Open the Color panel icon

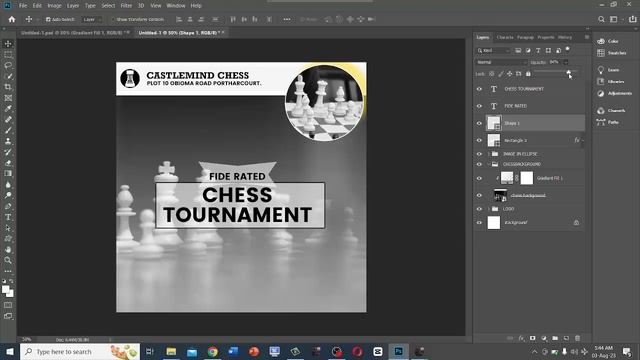tap(601, 41)
